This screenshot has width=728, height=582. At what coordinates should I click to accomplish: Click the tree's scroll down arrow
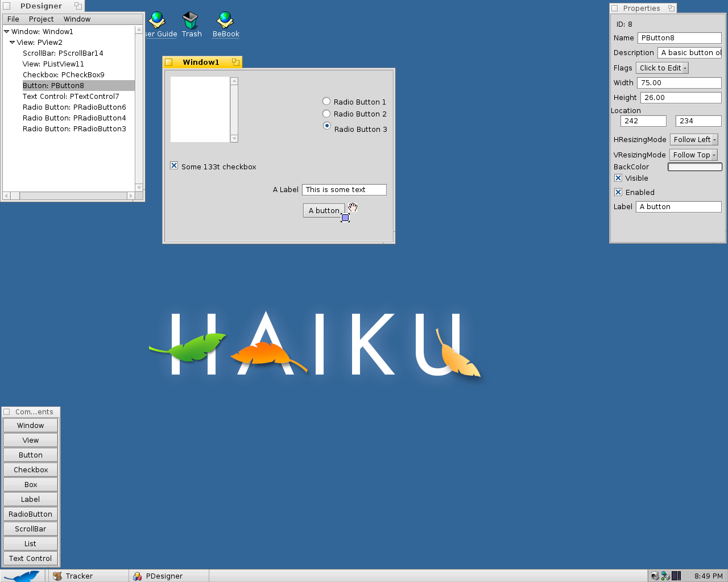139,188
